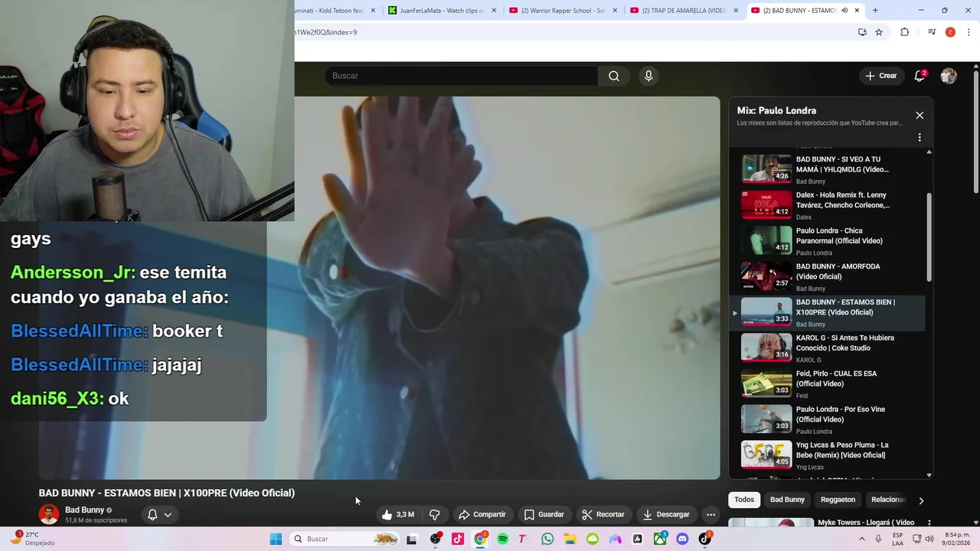Click the Crear button
Screen dimensions: 980x551
pos(880,76)
